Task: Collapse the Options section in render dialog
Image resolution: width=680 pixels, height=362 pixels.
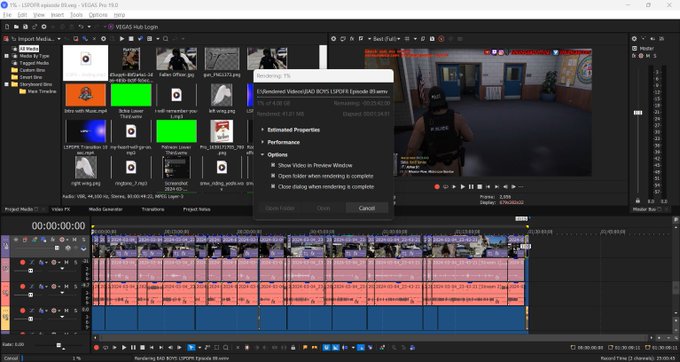Action: (263, 155)
